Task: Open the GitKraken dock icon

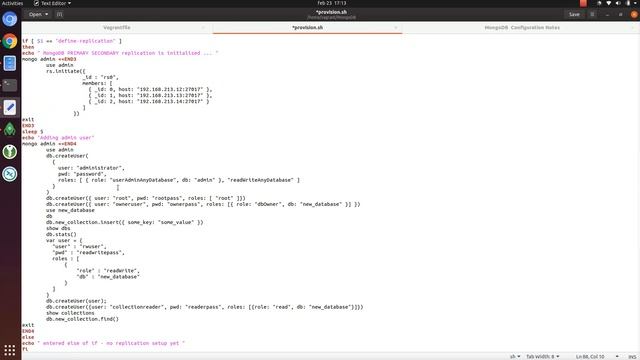Action: click(10, 152)
